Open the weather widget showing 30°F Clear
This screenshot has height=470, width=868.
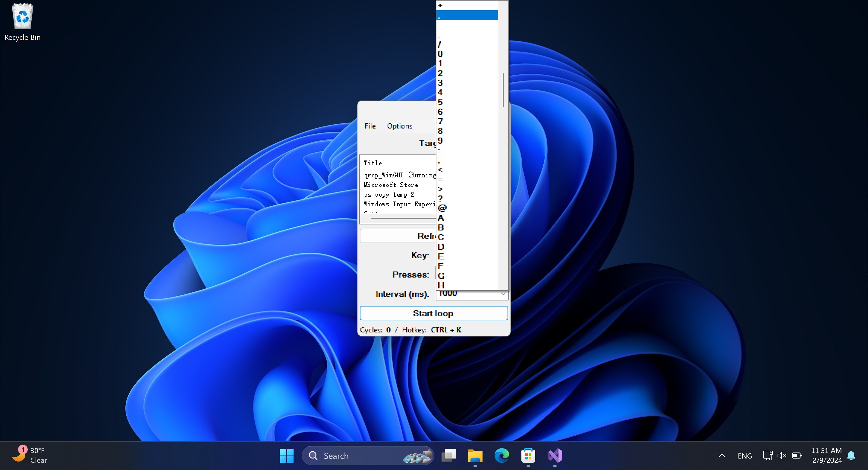[30, 455]
